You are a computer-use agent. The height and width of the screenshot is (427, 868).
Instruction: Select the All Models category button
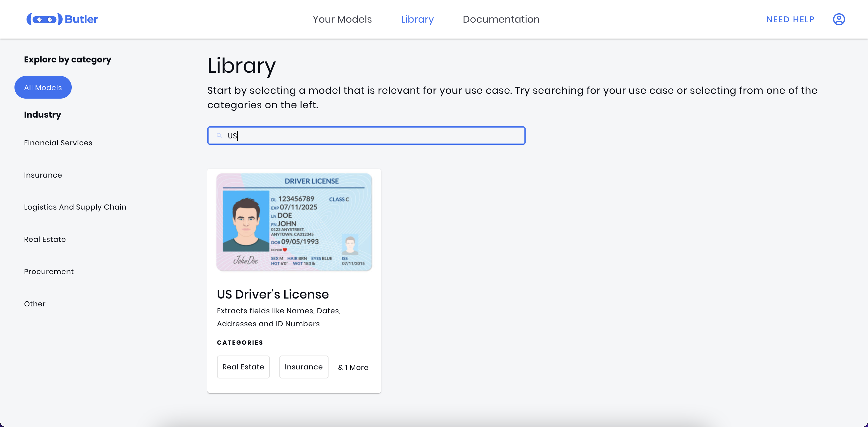click(x=43, y=88)
